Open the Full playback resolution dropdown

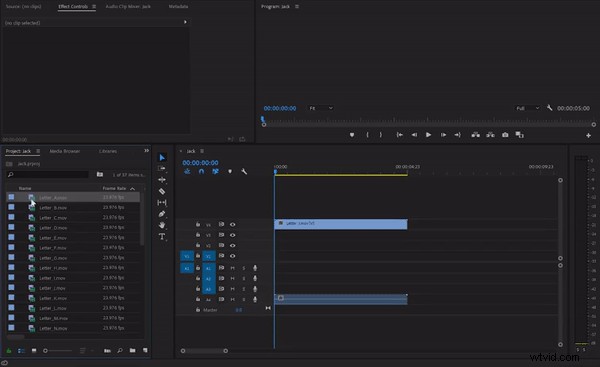tap(528, 108)
